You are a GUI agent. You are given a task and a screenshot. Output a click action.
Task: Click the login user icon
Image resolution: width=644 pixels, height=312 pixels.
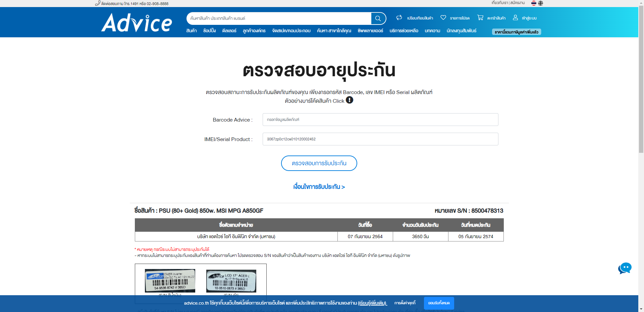click(x=515, y=17)
